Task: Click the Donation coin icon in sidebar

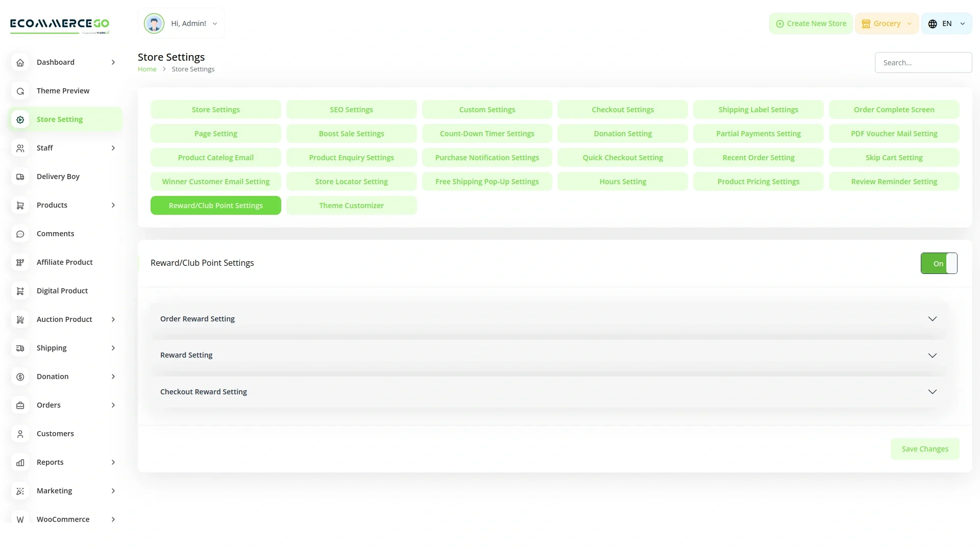Action: 20,377
